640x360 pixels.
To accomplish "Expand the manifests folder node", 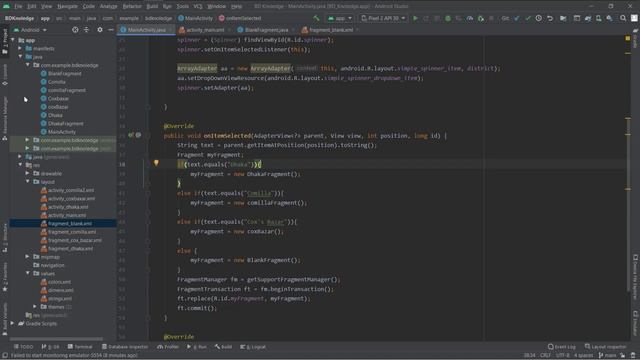I will tap(20, 48).
